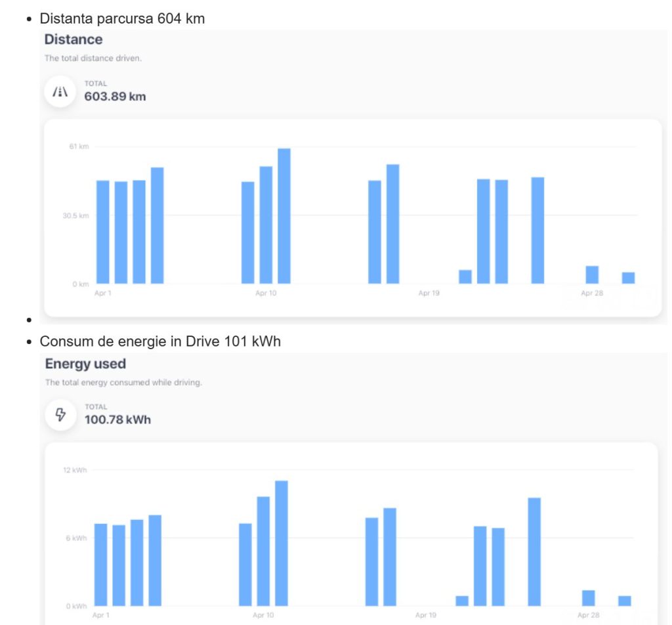Viewport: 672px width, 625px height.
Task: Click the "Distanta parcursa 604 km" bullet text
Action: (122, 18)
